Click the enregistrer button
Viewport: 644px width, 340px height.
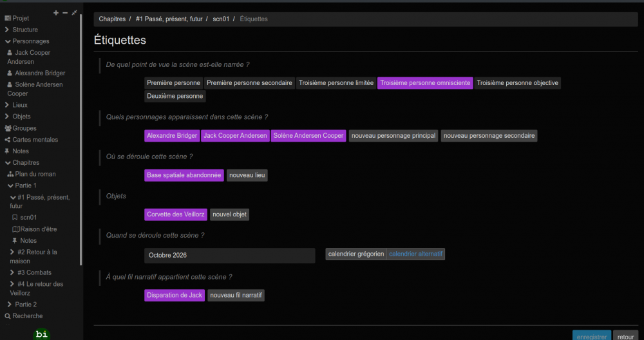click(x=591, y=337)
